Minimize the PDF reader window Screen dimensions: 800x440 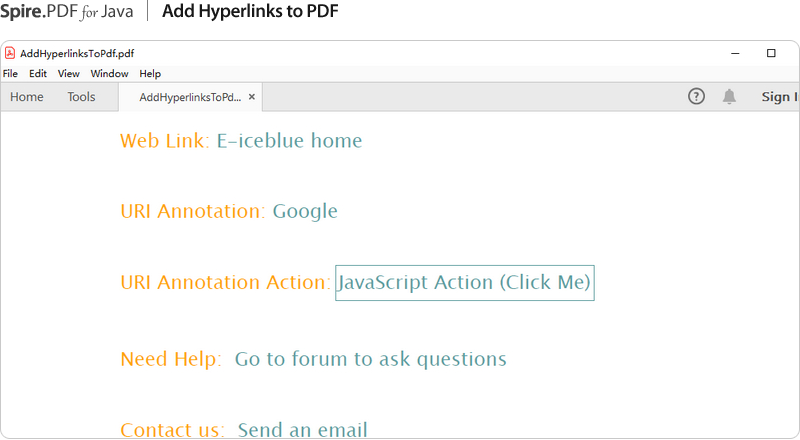tap(735, 53)
